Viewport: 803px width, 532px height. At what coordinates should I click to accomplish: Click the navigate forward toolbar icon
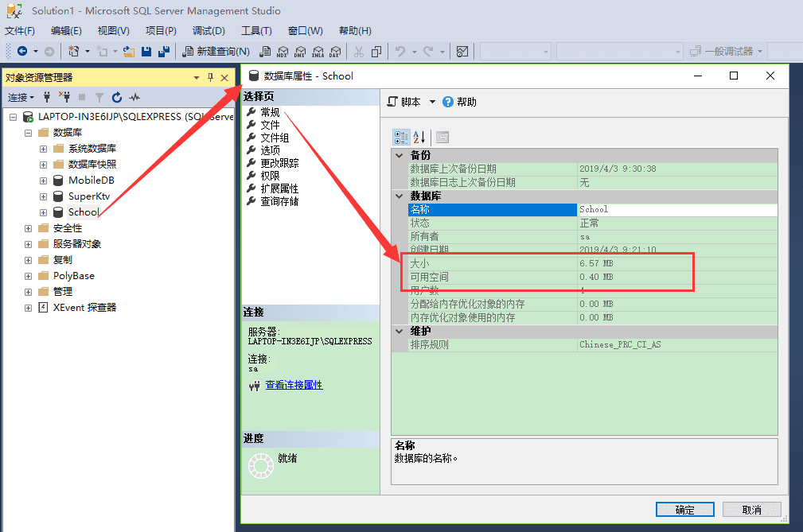49,51
